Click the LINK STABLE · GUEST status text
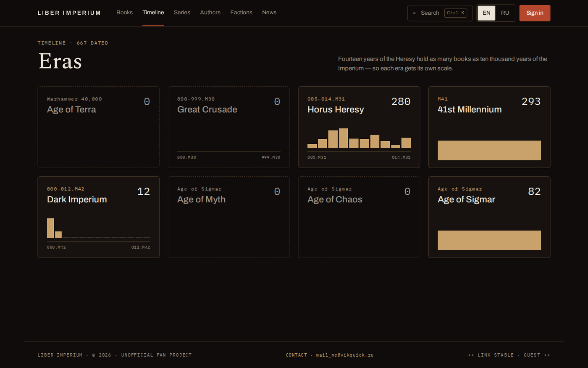Image resolution: width=588 pixels, height=368 pixels. coord(509,355)
